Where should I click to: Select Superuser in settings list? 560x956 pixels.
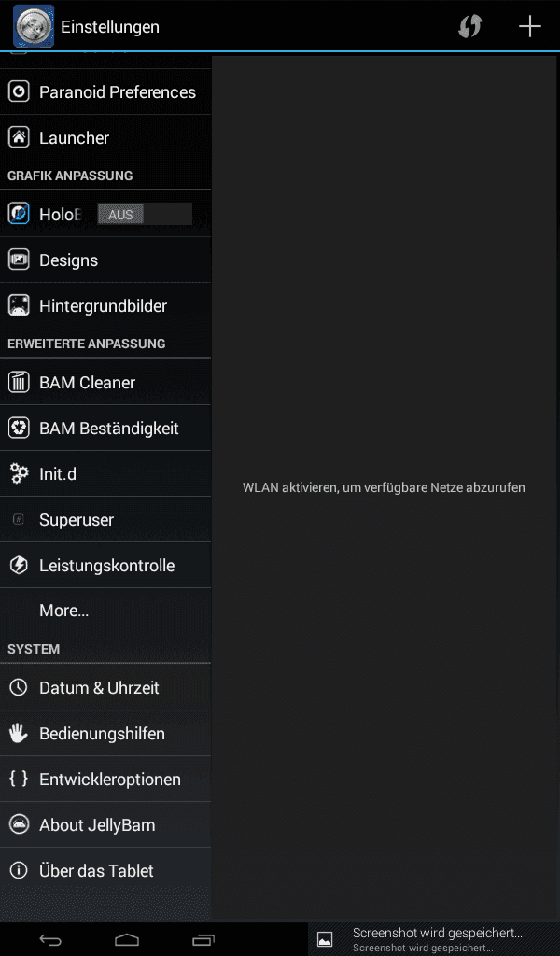click(x=105, y=519)
